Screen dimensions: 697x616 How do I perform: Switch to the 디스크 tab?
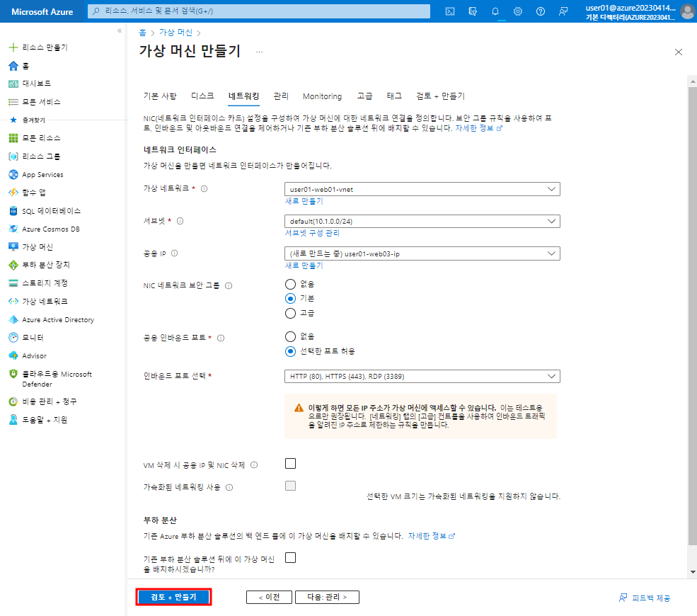point(202,96)
